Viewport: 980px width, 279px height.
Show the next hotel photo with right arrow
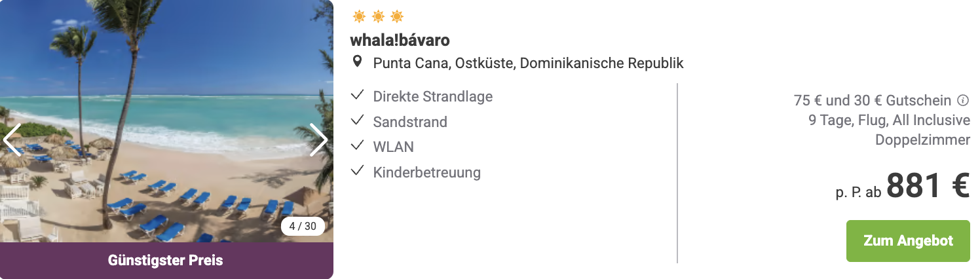(318, 139)
